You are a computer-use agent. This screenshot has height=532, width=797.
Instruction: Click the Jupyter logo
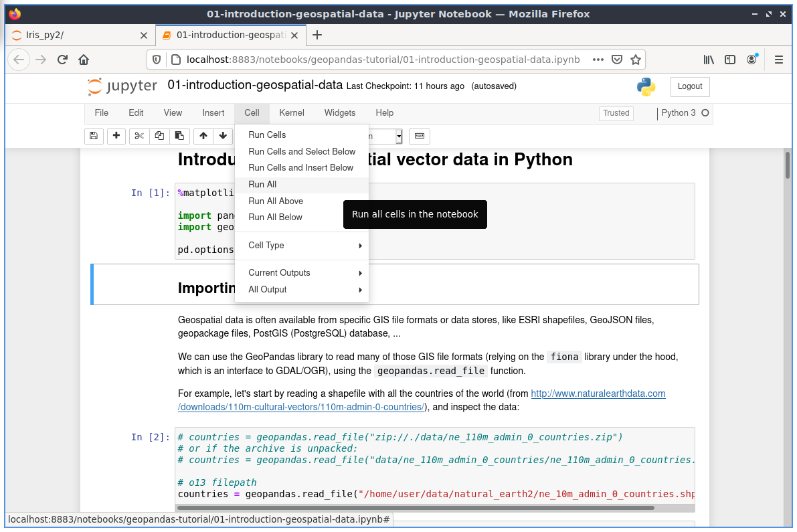tap(122, 86)
